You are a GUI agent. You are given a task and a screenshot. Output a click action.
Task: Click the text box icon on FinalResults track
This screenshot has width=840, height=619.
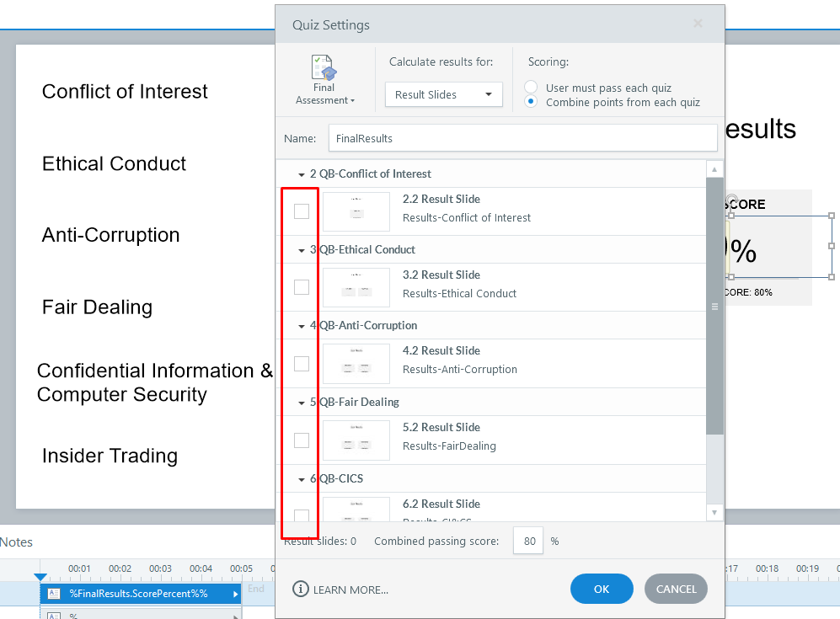pyautogui.click(x=54, y=593)
